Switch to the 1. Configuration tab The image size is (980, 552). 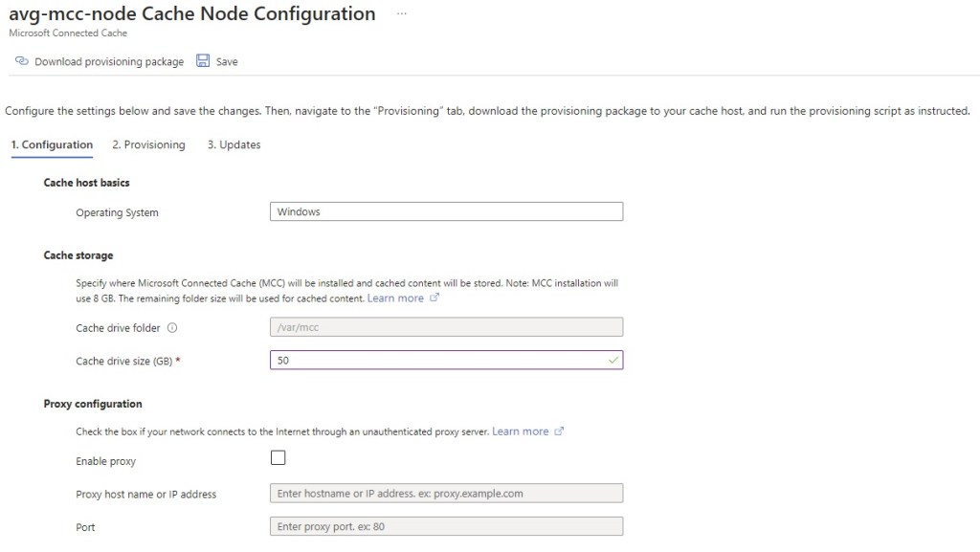click(52, 144)
